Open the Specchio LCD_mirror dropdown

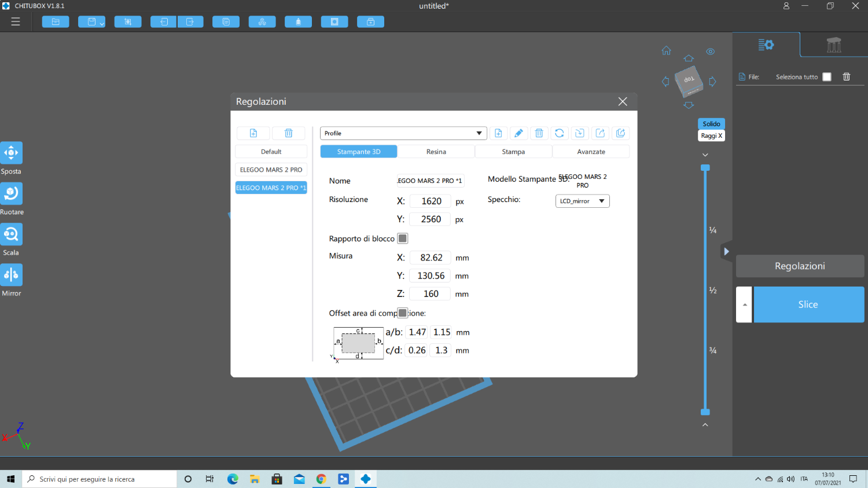point(582,201)
